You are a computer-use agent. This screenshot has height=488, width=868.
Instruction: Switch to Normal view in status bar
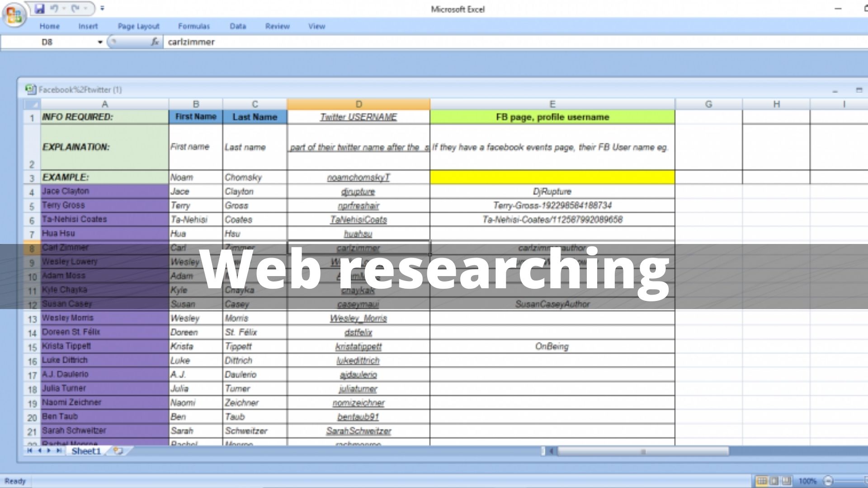762,481
